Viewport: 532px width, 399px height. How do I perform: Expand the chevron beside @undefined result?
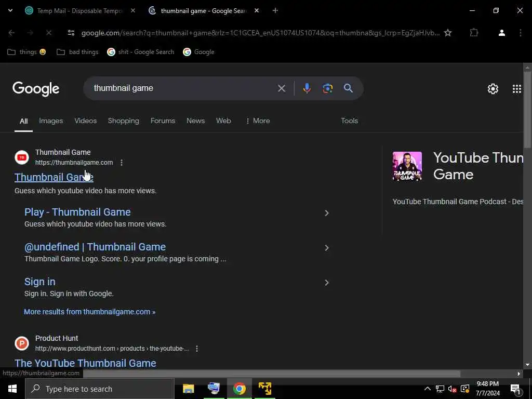coord(326,248)
